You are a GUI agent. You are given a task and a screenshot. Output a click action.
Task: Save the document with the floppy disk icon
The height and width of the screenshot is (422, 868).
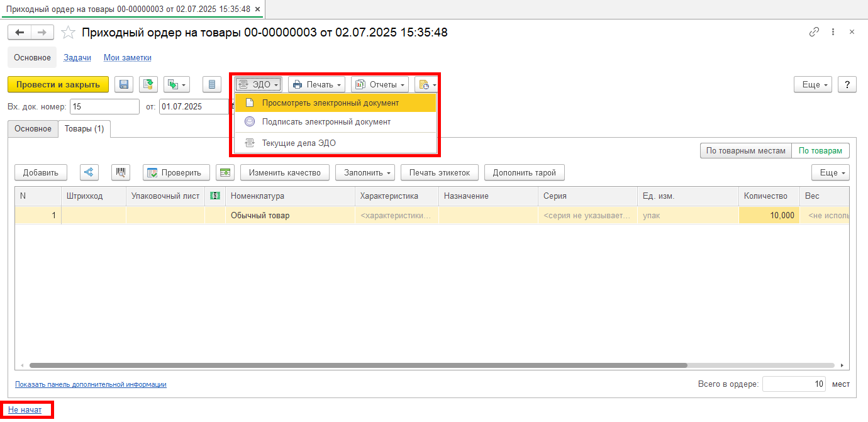tap(124, 84)
